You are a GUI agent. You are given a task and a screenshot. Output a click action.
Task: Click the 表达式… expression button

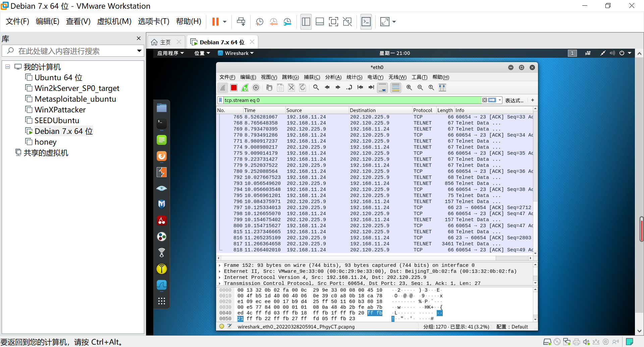coord(514,100)
